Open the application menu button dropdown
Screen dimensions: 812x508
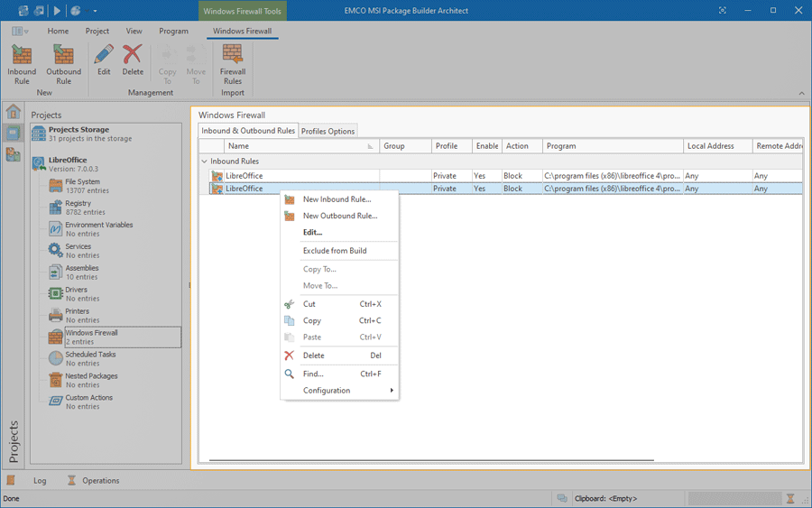20,31
